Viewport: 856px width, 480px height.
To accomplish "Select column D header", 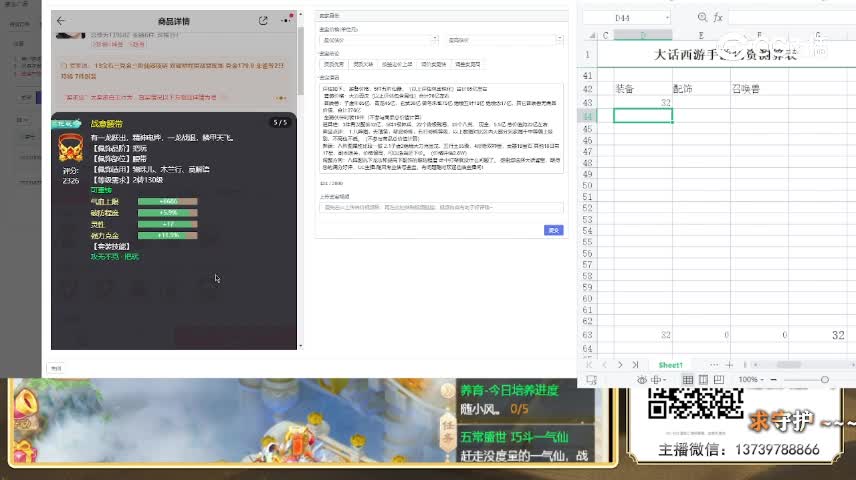I will pyautogui.click(x=643, y=35).
